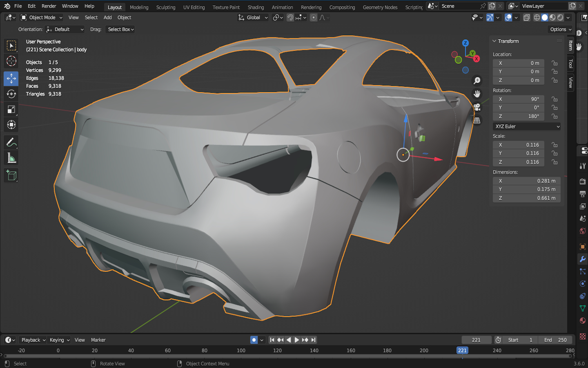Open the Render menu
The width and height of the screenshot is (588, 368).
pyautogui.click(x=49, y=6)
